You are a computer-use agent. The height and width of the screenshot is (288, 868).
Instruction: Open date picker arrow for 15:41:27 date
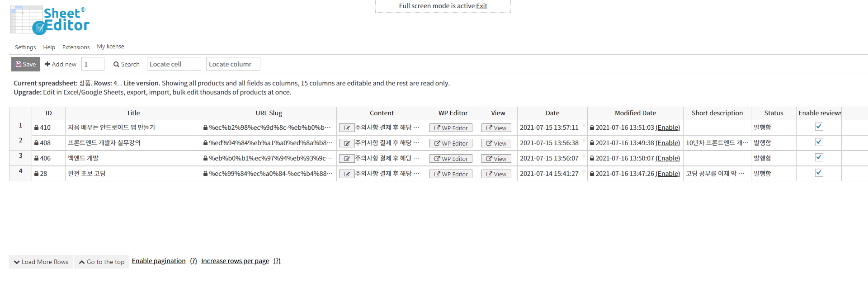click(x=584, y=171)
